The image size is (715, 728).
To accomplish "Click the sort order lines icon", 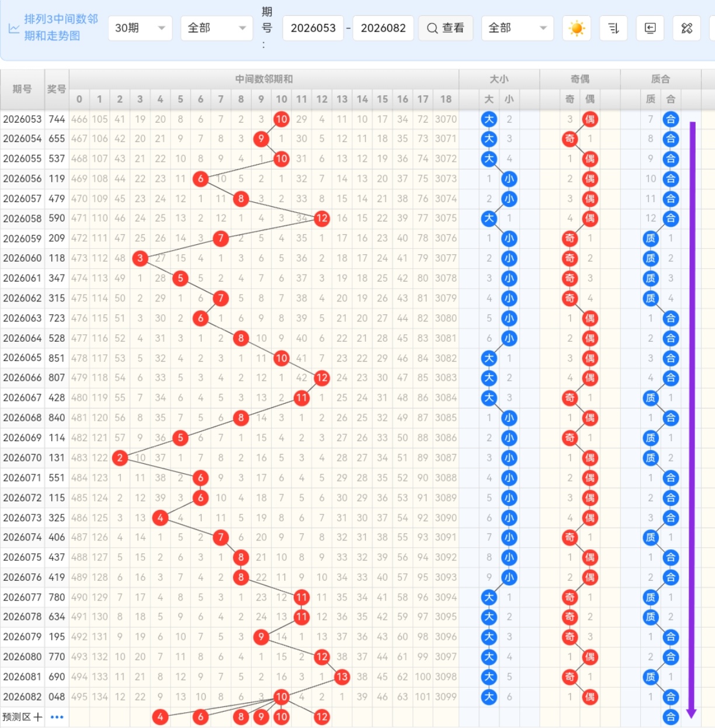I will (x=613, y=28).
